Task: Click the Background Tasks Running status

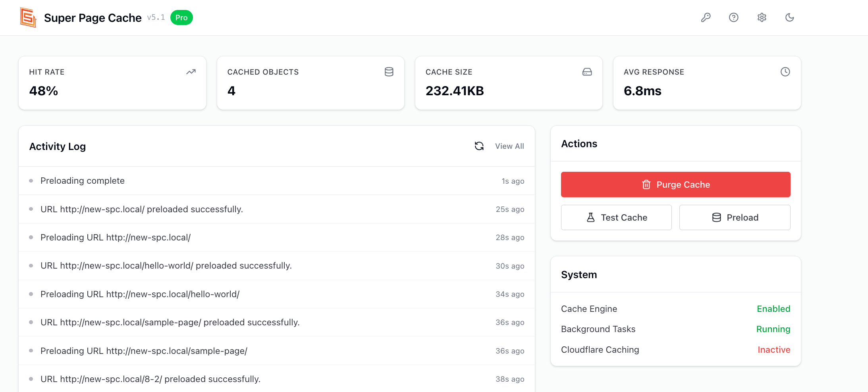Action: (773, 329)
